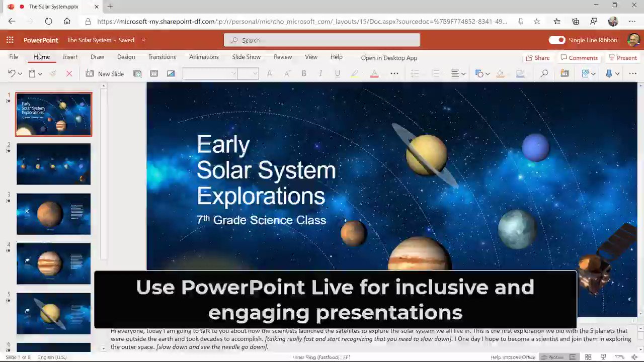Click the paragraph Align icon

coord(455,73)
